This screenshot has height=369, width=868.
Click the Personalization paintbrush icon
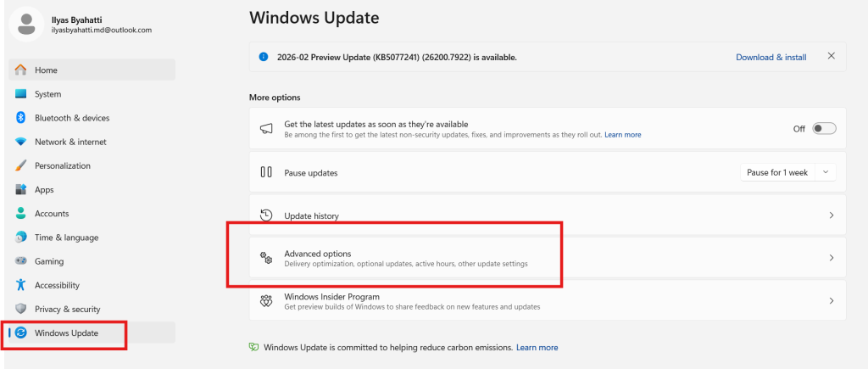coord(20,165)
